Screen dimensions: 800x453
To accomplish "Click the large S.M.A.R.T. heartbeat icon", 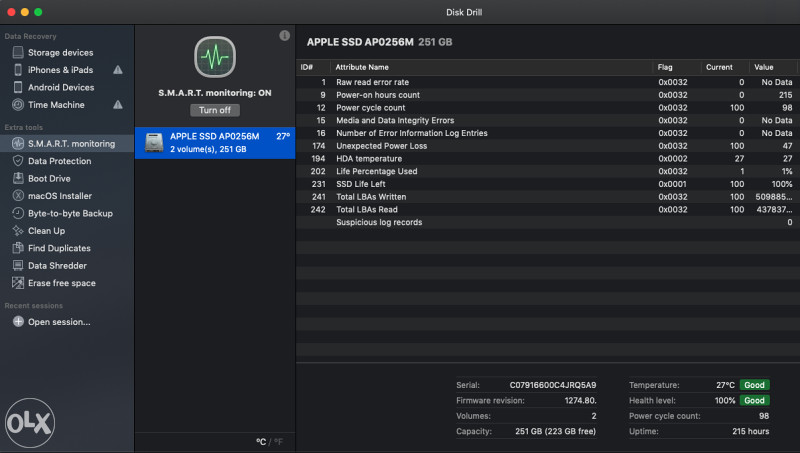I will [215, 57].
